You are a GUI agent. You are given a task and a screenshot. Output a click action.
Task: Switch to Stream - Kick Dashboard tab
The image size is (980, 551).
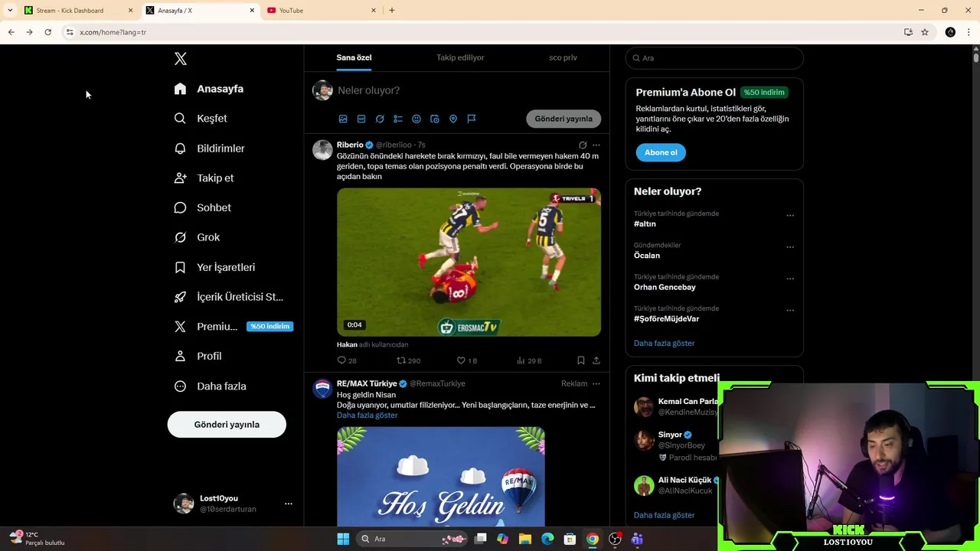tap(79, 11)
